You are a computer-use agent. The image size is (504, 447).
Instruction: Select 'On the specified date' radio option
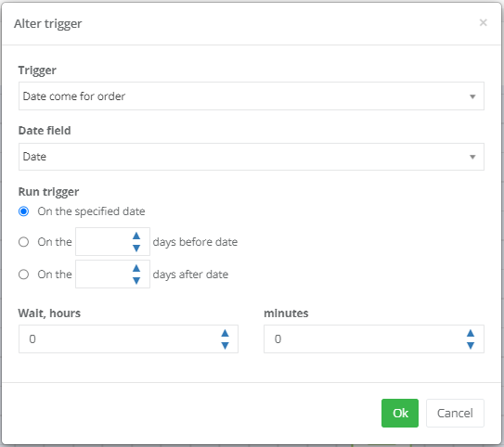point(23,211)
